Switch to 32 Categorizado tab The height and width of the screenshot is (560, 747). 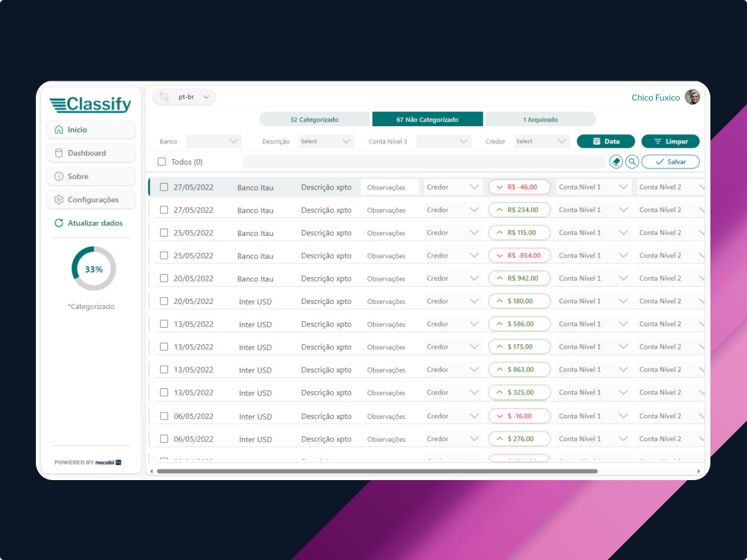pyautogui.click(x=314, y=119)
